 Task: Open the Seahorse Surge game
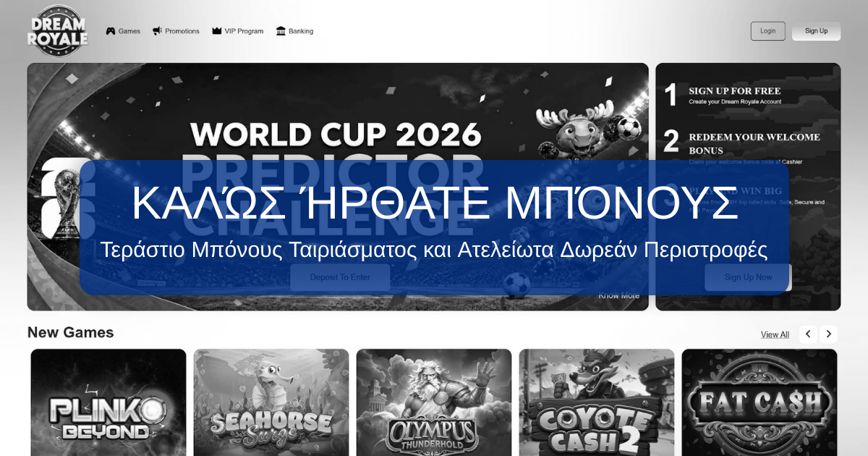(271, 402)
